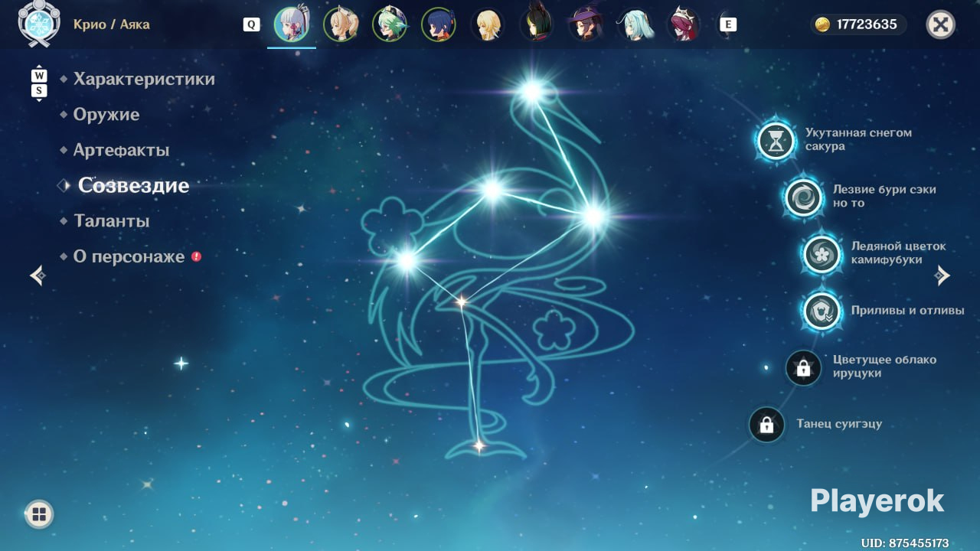Click the E next character key
980x551 pixels.
tap(728, 24)
